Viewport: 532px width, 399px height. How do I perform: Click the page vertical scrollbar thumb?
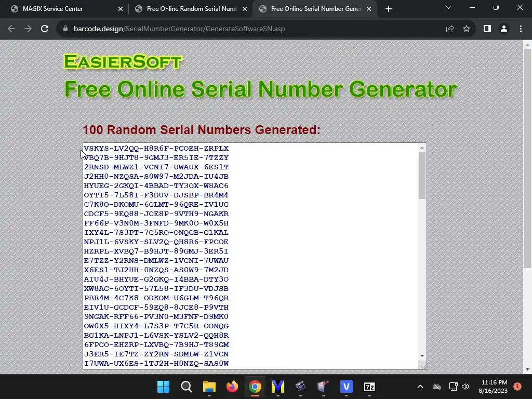click(528, 158)
